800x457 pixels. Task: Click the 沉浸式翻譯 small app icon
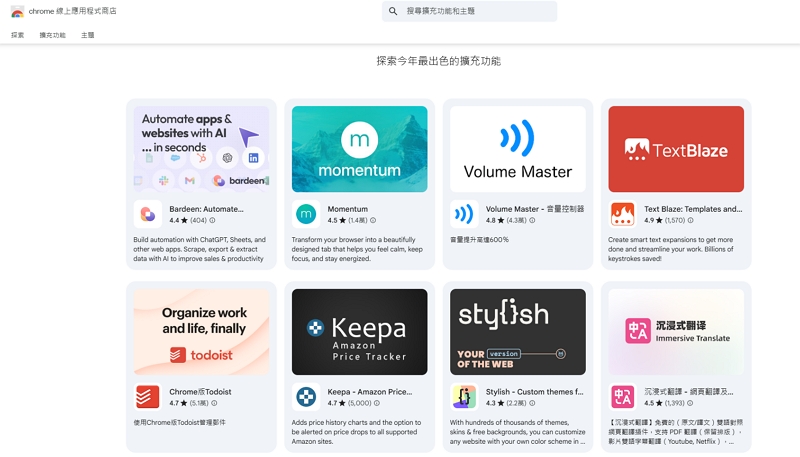coord(622,397)
